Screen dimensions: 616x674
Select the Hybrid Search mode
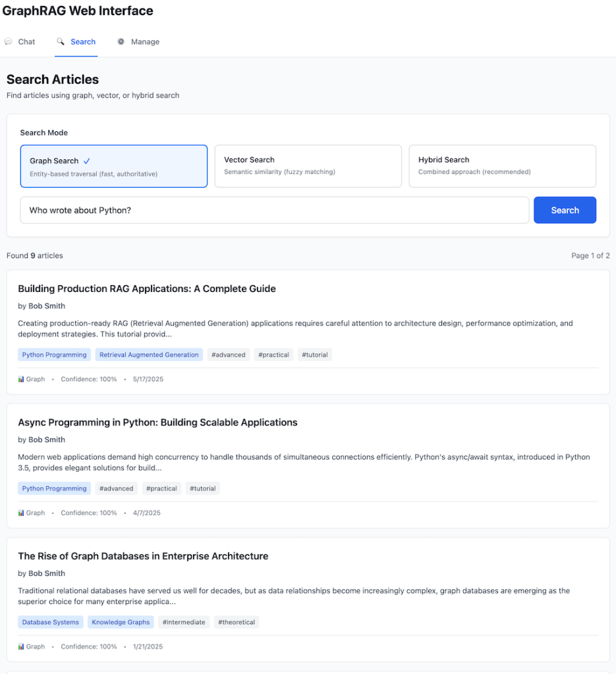502,166
